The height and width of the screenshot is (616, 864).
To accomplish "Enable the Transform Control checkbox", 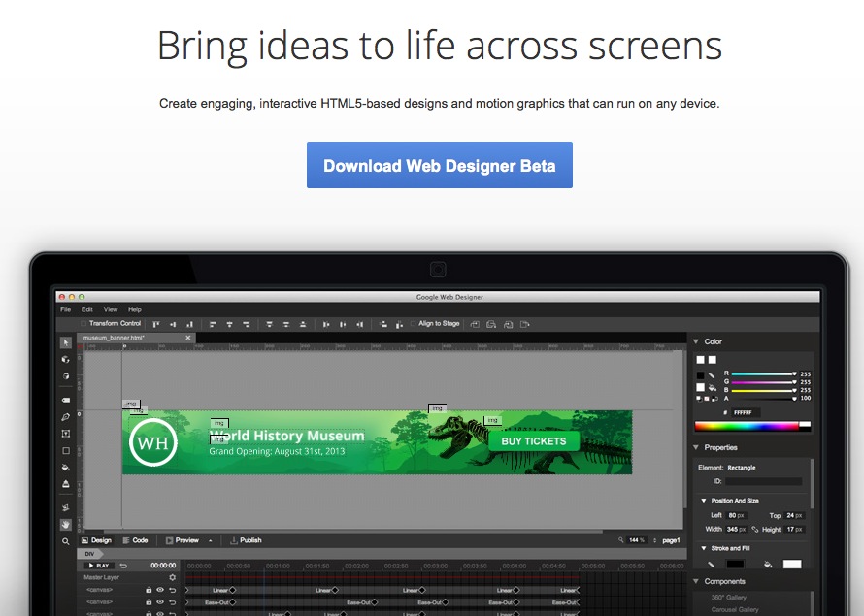I will pyautogui.click(x=83, y=324).
